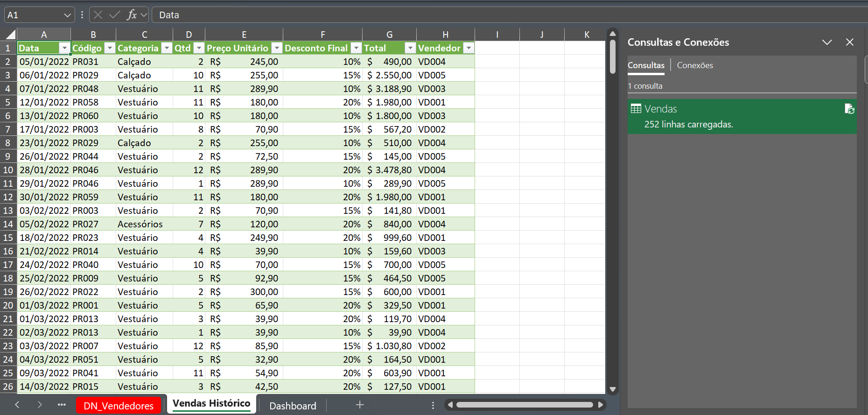868x415 pixels.
Task: Open the Data column filter dropdown
Action: [x=64, y=48]
